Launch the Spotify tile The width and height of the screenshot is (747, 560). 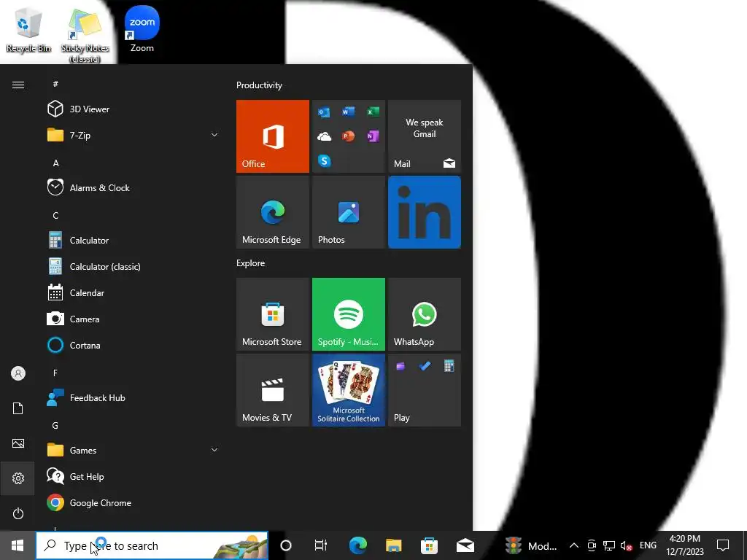[348, 314]
